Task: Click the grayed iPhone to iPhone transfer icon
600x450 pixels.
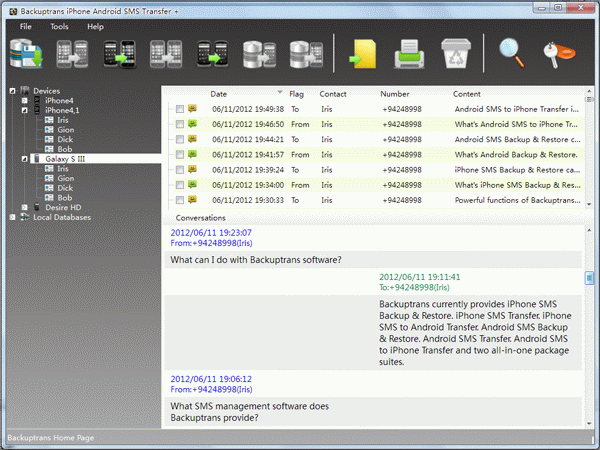Action: coord(72,54)
